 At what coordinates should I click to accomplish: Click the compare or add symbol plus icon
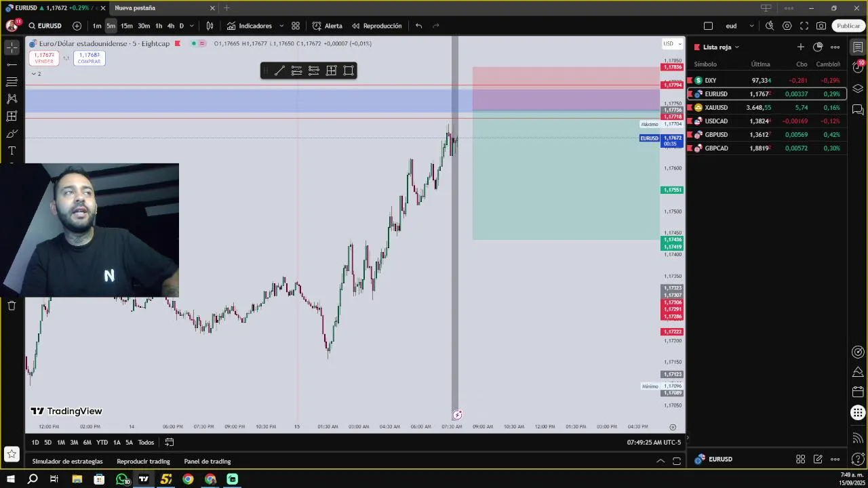coord(77,26)
